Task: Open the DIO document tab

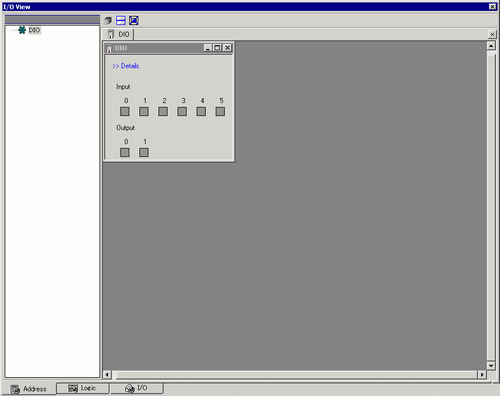Action: tap(118, 34)
